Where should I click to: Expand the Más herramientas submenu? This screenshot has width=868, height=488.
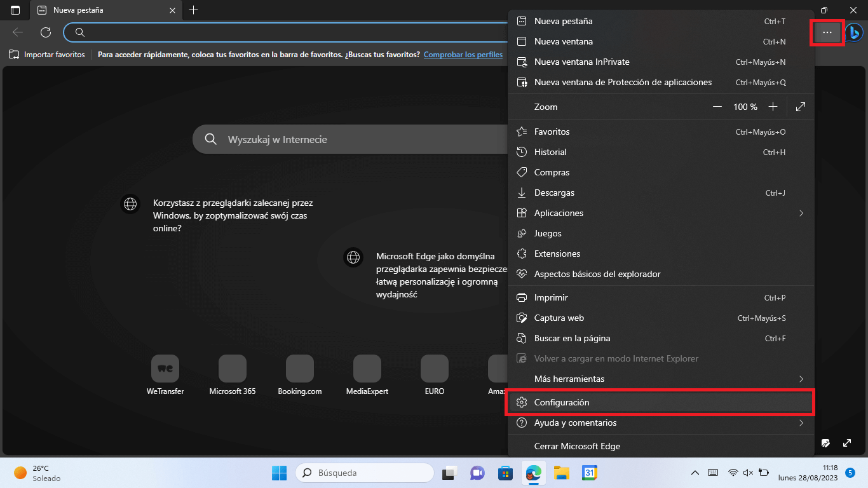point(661,379)
